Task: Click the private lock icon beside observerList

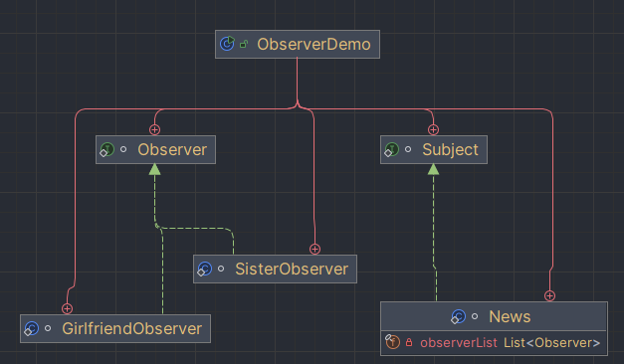Action: pos(409,342)
